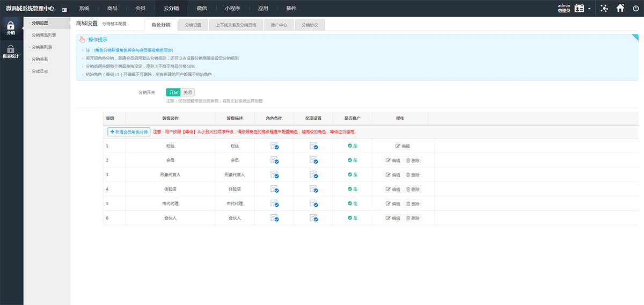Screen dimensions: 644x305
Task: Click 删除 for the 合伙人 row
Action: (x=413, y=218)
